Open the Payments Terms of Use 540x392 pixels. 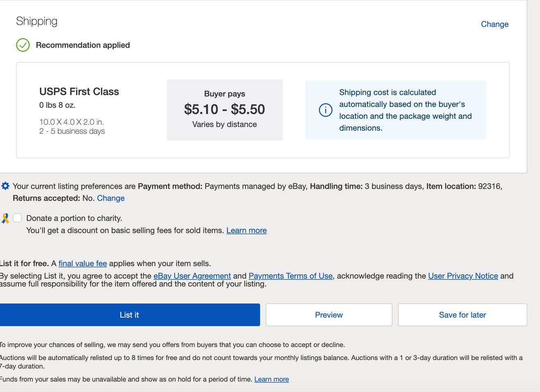pos(290,276)
